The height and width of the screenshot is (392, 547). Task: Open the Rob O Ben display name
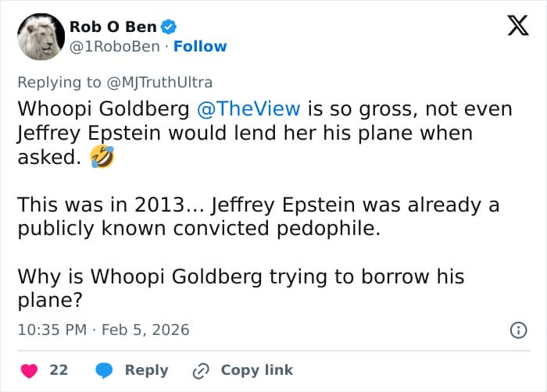tap(113, 27)
